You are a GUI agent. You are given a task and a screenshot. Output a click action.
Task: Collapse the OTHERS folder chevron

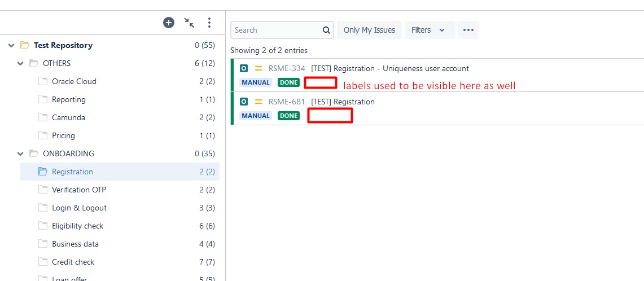[x=20, y=63]
